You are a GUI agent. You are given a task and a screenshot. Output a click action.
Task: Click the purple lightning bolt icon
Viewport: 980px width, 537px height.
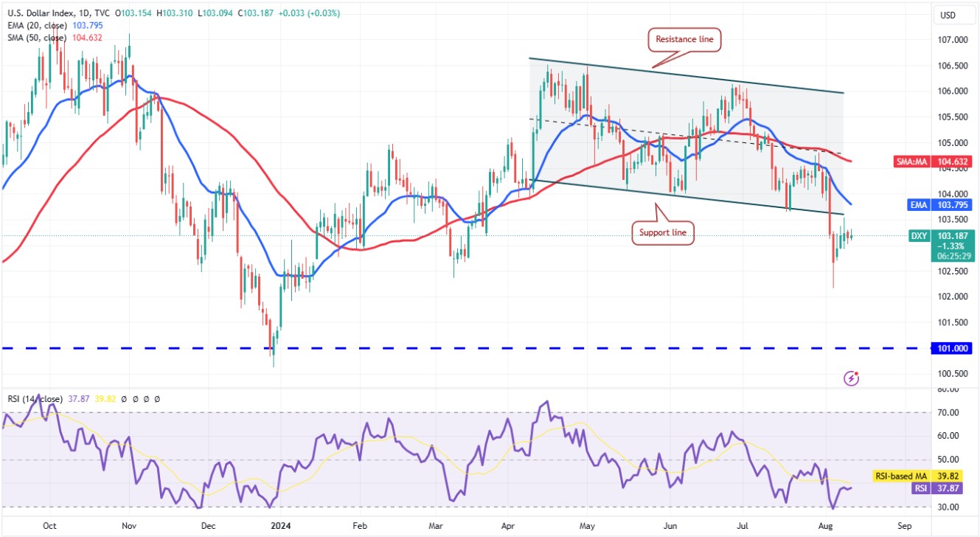point(852,378)
